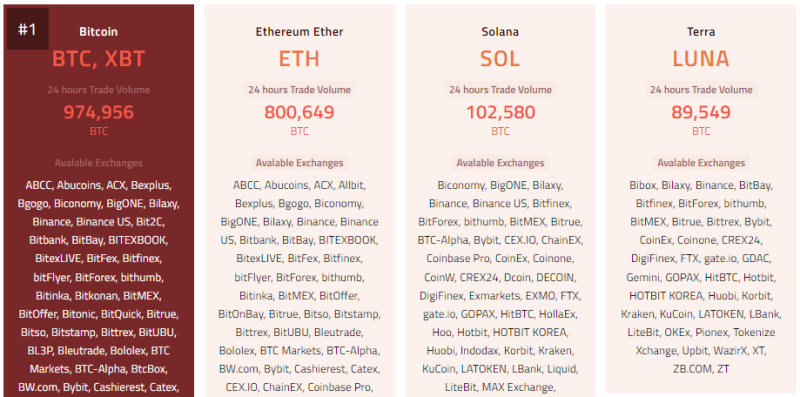Click Terra's 24 hours Trade Volume label
Viewport: 800px width, 397px height.
tap(701, 90)
